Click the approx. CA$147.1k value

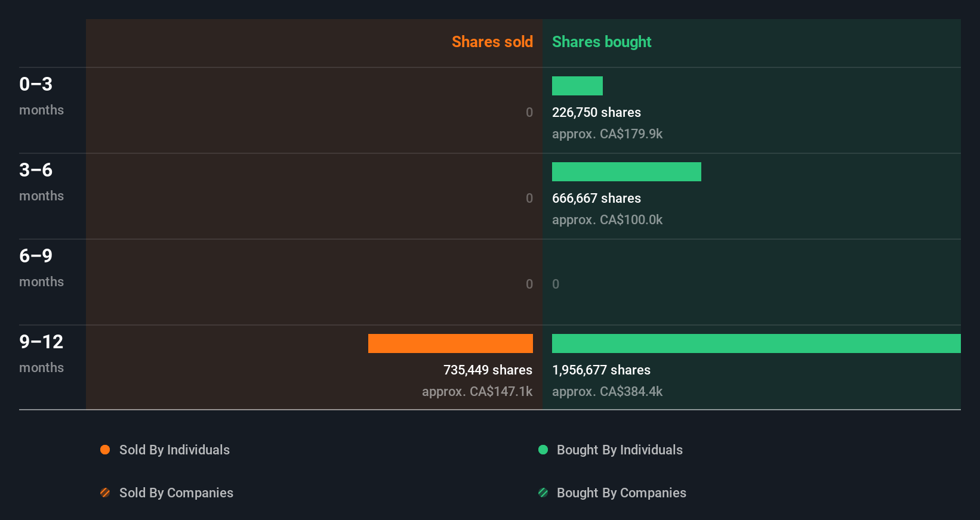click(477, 392)
